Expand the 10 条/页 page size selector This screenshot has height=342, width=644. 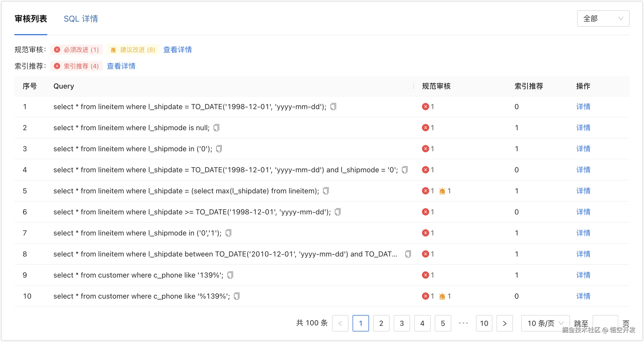545,323
